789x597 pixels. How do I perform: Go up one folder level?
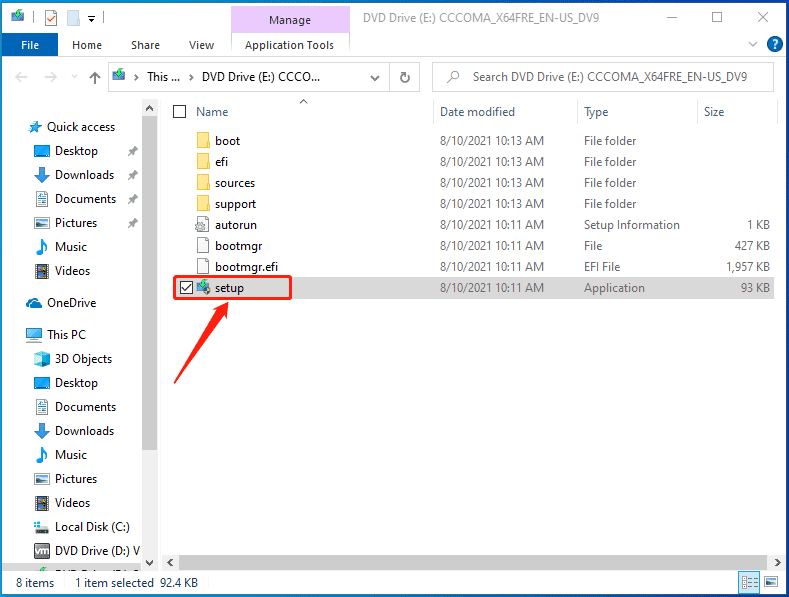click(95, 77)
